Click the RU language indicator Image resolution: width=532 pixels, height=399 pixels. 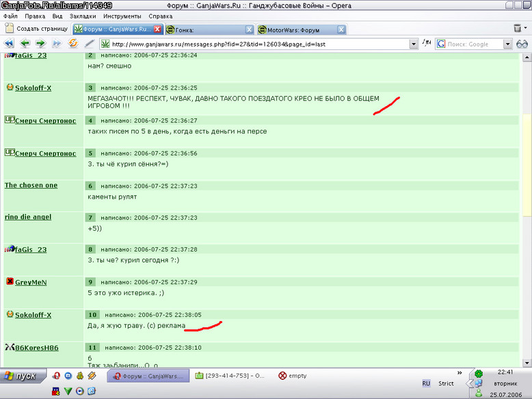pos(426,383)
